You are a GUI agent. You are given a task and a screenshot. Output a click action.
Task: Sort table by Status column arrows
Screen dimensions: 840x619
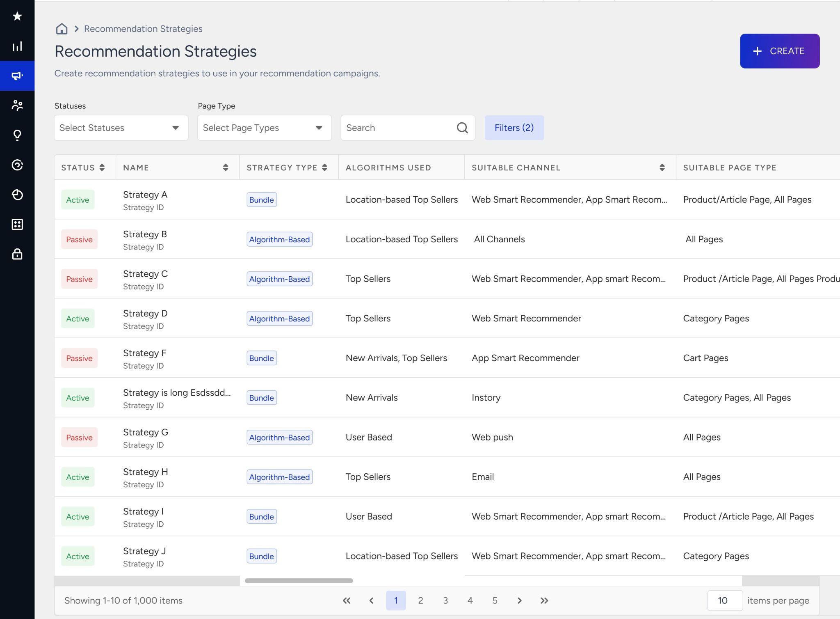pos(102,167)
